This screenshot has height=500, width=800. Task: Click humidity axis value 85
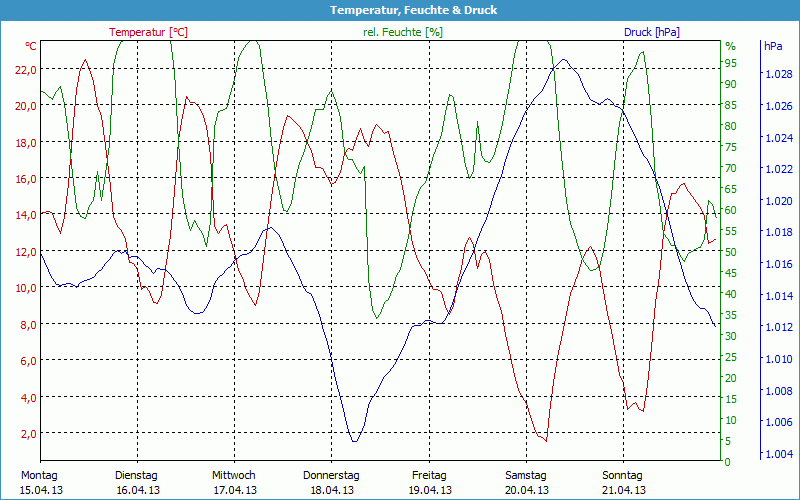coord(731,105)
